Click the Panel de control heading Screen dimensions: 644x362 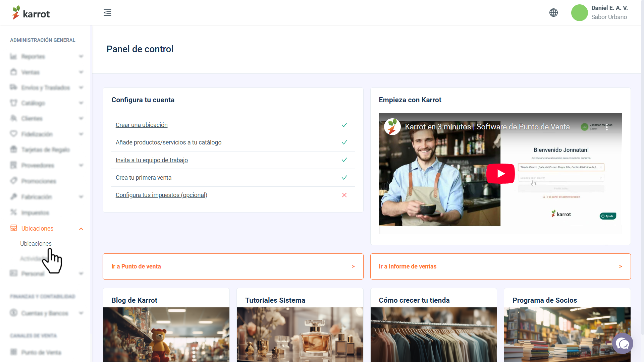pos(140,49)
